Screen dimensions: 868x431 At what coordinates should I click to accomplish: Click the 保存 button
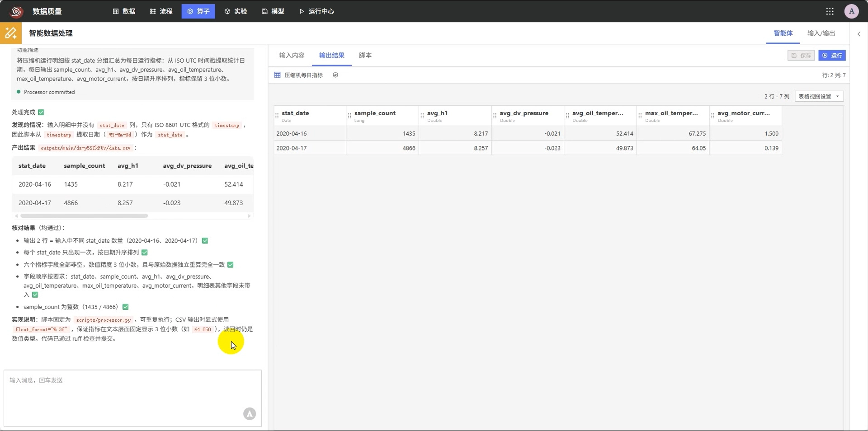801,56
